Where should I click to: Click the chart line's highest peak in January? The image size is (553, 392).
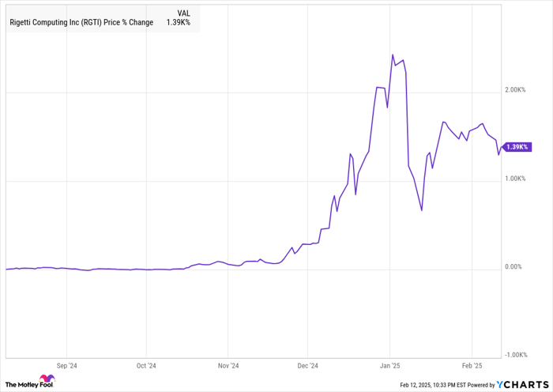pyautogui.click(x=393, y=55)
